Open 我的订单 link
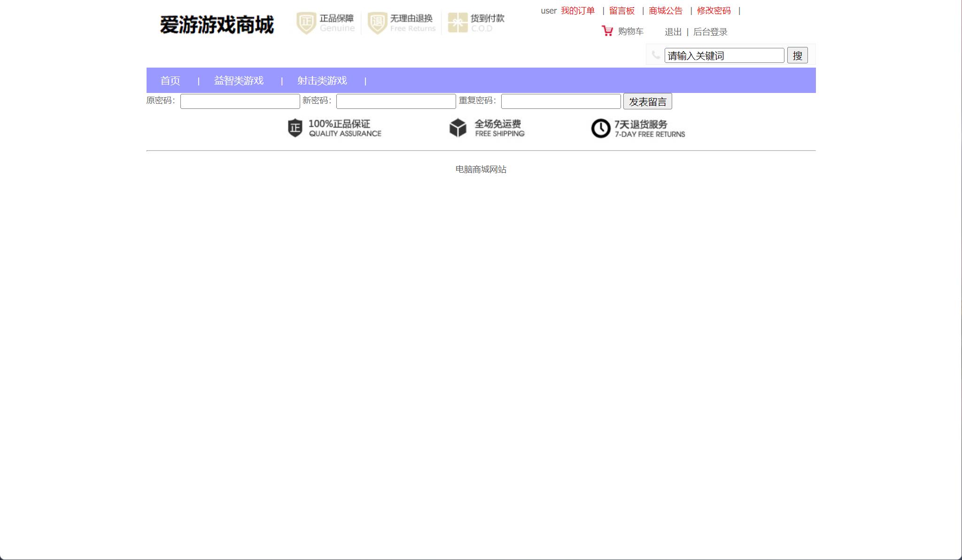The height and width of the screenshot is (560, 962). point(577,10)
